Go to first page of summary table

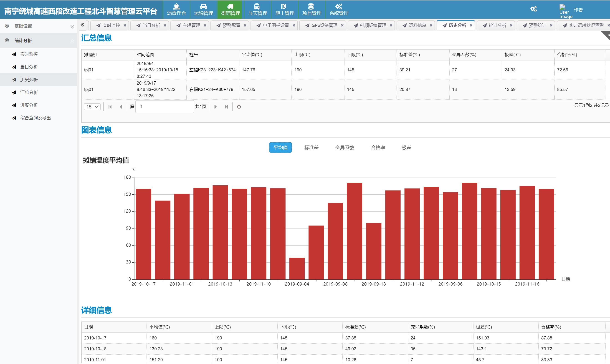pos(110,107)
